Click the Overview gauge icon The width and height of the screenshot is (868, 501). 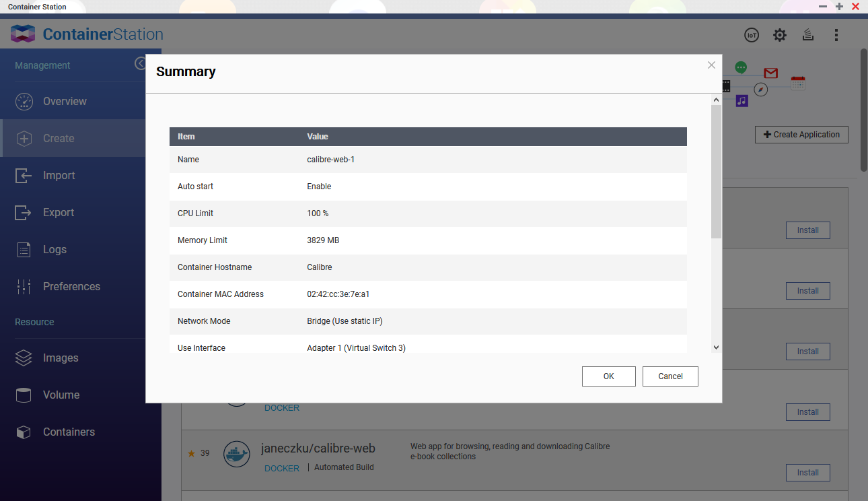[24, 102]
